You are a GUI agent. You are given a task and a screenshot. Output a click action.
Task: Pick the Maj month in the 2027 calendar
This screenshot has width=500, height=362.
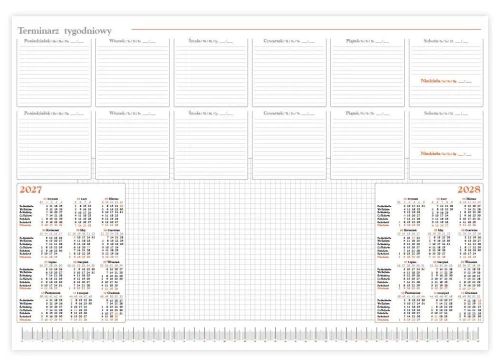pyautogui.click(x=82, y=243)
